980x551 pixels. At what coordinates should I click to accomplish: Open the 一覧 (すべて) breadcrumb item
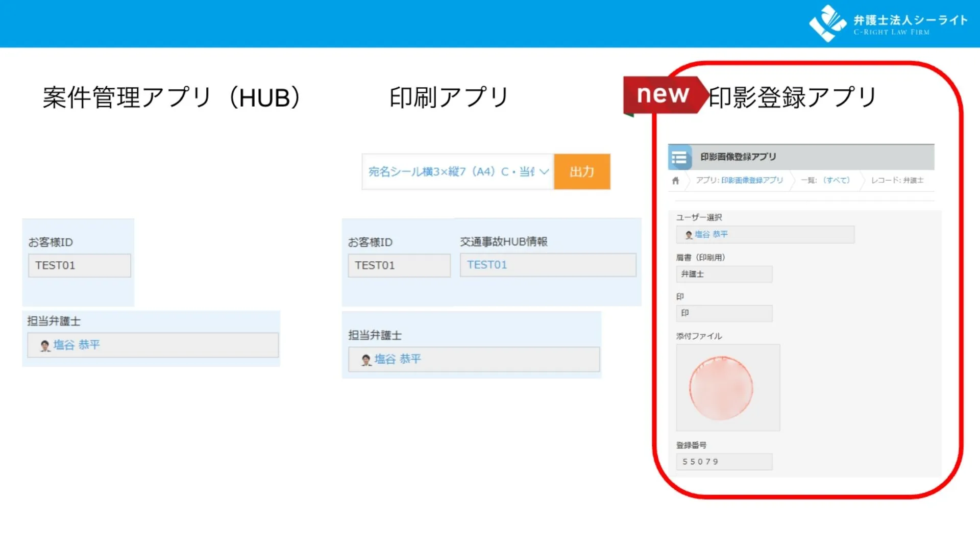pos(836,181)
